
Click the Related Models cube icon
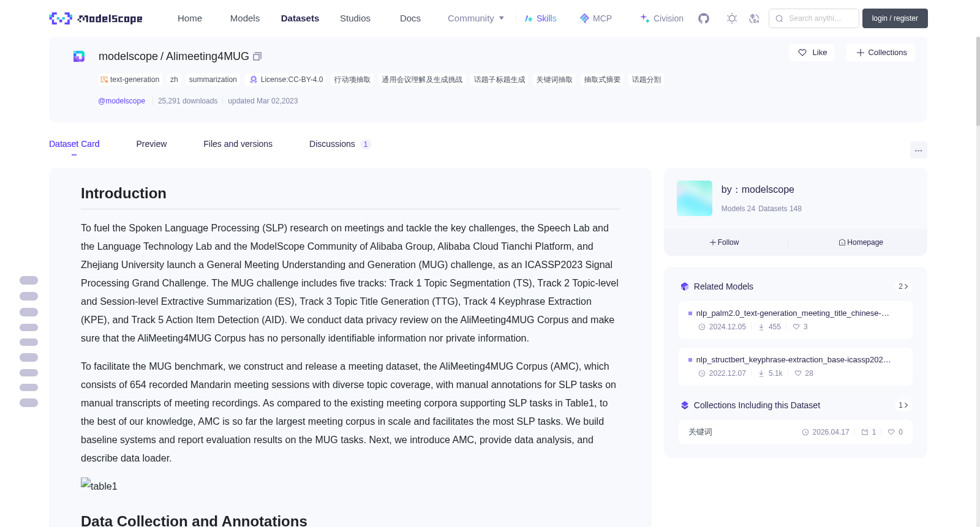click(685, 286)
